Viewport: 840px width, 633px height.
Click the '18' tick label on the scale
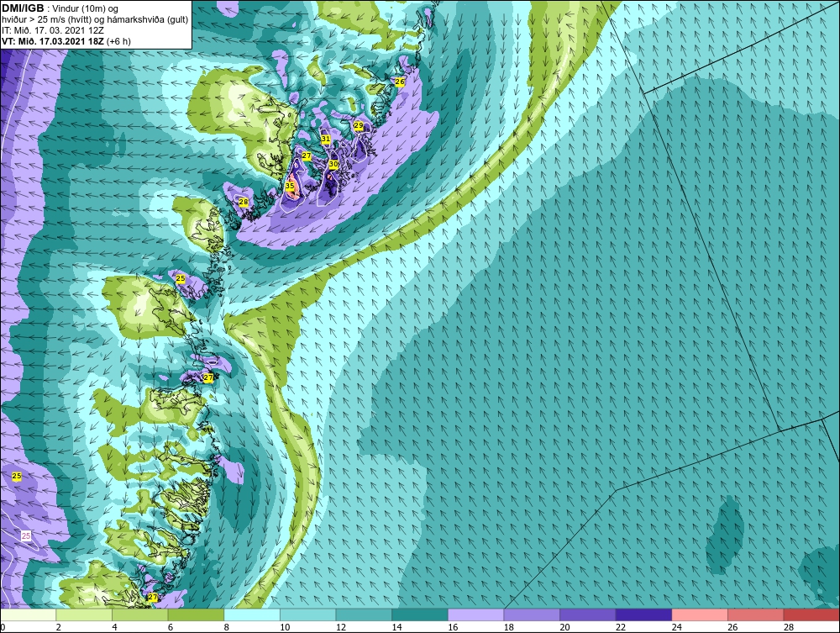(x=508, y=627)
